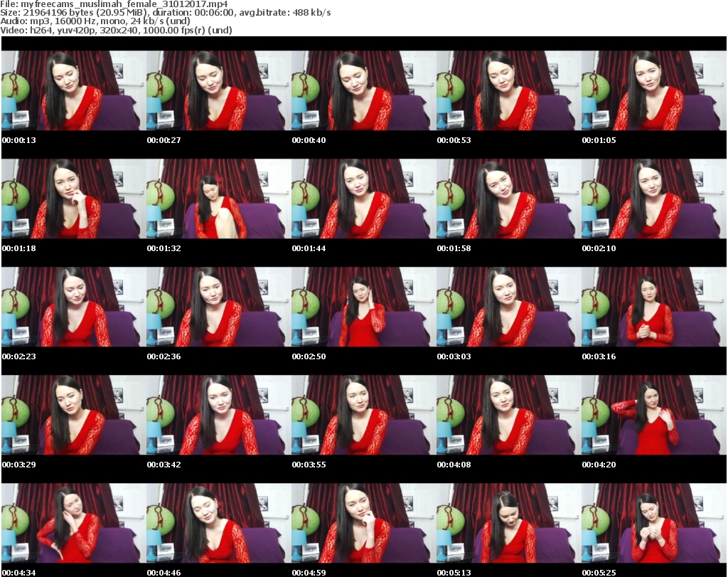Viewport: 728px width, 577px height.
Task: Click the thumbnail timestamped 00:03:55
Action: (364, 415)
